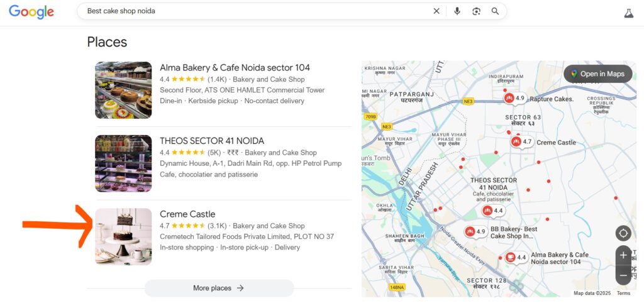This screenshot has height=303, width=644.
Task: Zoom out on the map
Action: 623,275
